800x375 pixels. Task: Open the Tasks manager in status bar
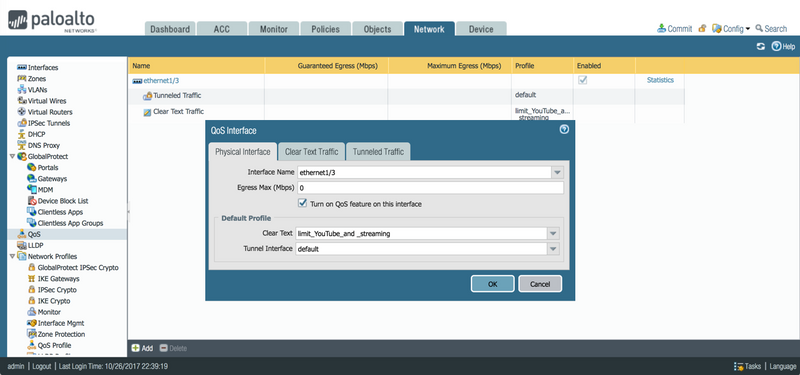click(747, 366)
